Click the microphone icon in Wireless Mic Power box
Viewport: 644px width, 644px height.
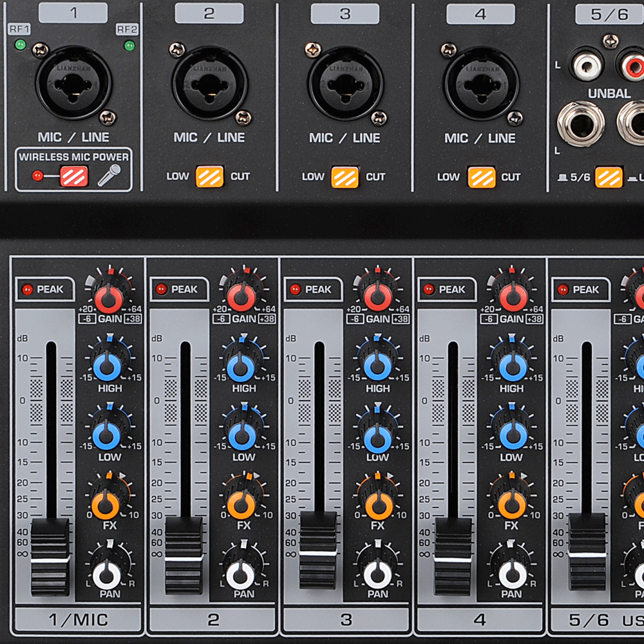click(109, 175)
